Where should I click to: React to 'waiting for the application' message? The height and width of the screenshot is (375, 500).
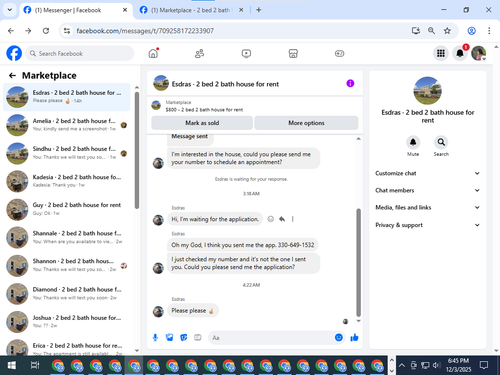pyautogui.click(x=271, y=219)
